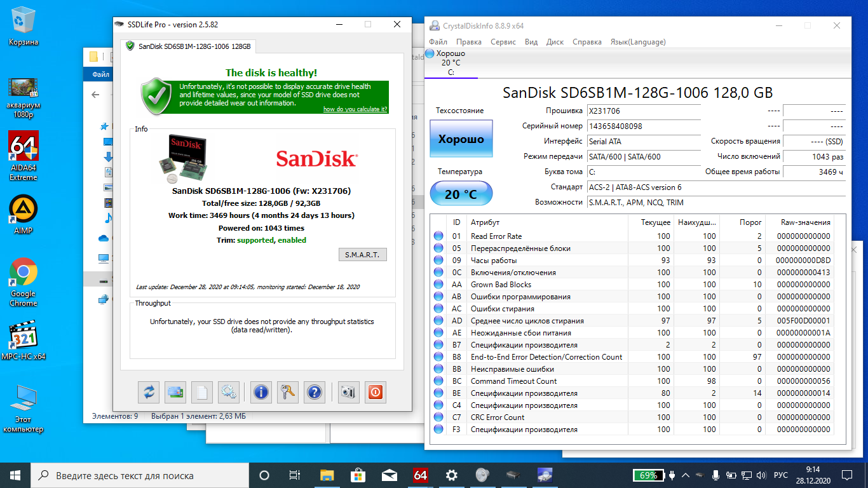The width and height of the screenshot is (868, 488).
Task: Click status circle for CRC Error Count row
Action: [x=438, y=417]
